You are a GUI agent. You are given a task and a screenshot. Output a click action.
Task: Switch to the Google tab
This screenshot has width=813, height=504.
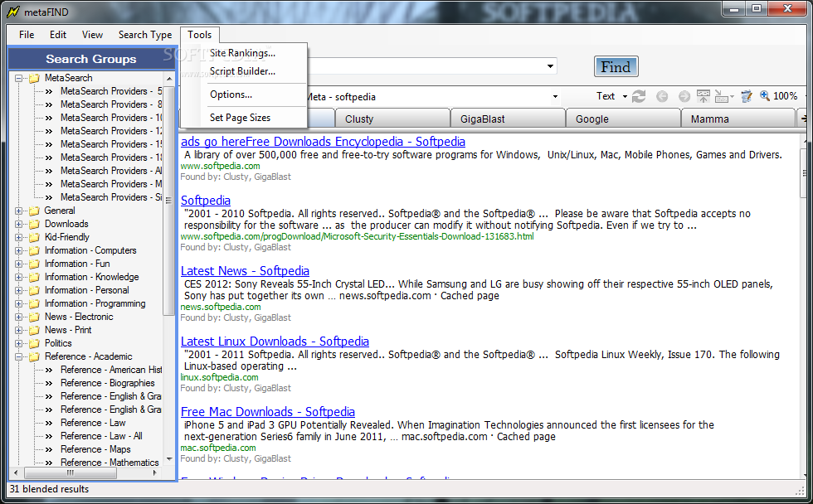623,119
